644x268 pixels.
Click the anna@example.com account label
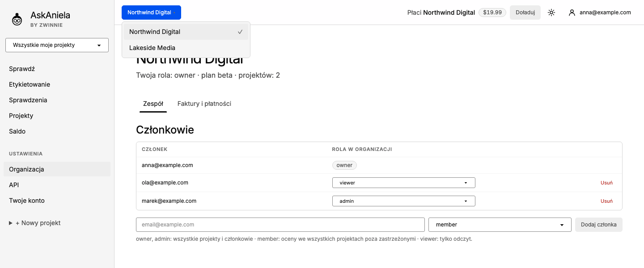click(x=605, y=13)
